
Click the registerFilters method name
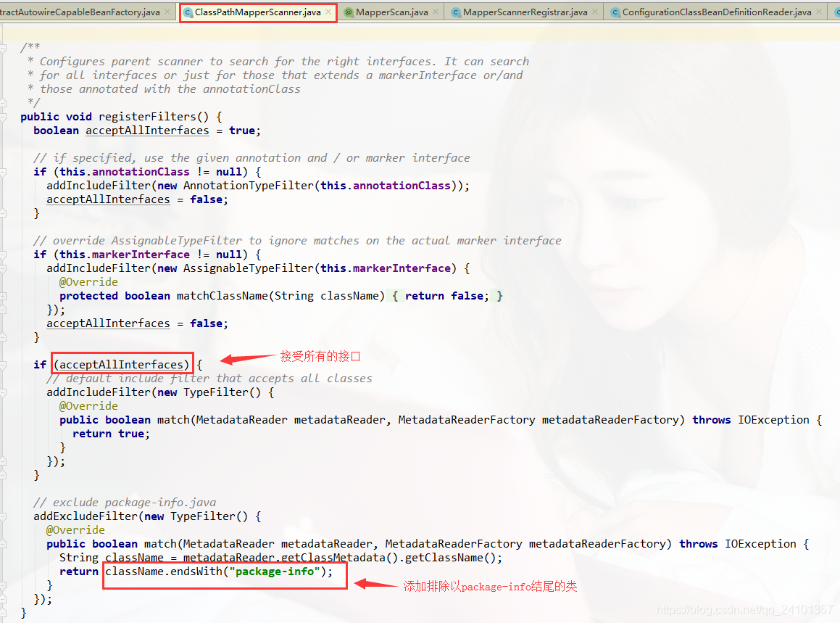[x=147, y=116]
